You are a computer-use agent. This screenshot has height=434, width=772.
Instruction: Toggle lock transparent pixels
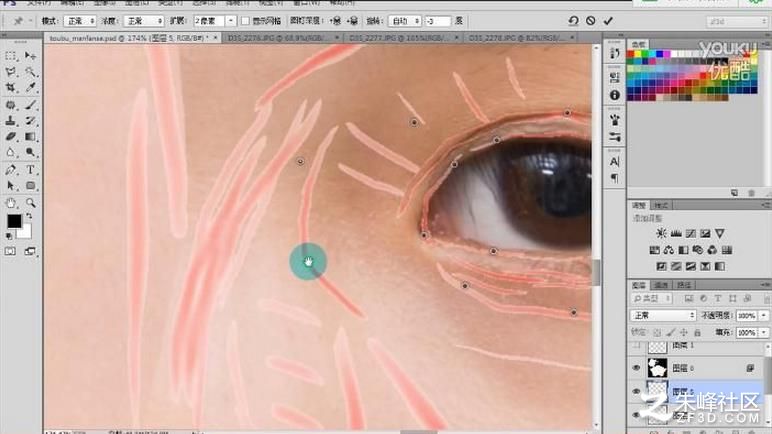click(657, 333)
